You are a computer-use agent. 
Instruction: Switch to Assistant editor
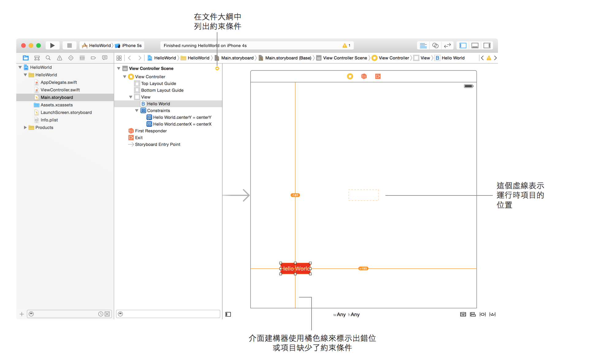[435, 45]
